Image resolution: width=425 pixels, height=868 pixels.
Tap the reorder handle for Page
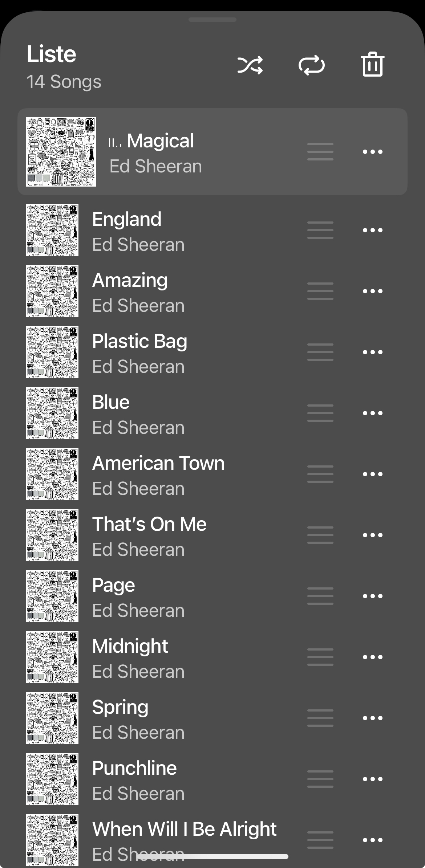(x=320, y=596)
